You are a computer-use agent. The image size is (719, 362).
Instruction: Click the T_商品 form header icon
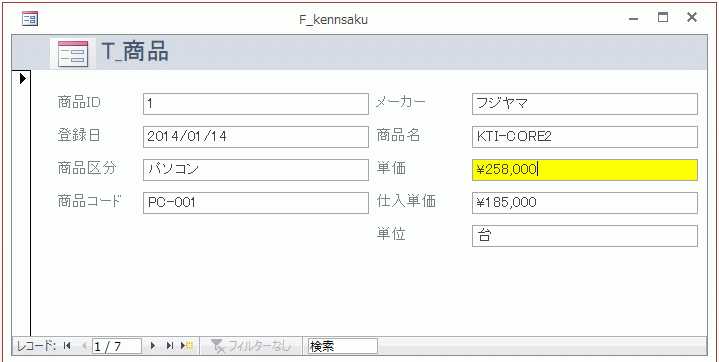(x=73, y=54)
